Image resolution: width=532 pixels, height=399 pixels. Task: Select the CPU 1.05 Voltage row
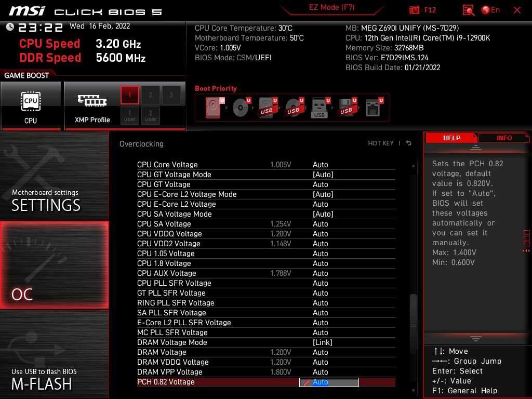coord(266,253)
